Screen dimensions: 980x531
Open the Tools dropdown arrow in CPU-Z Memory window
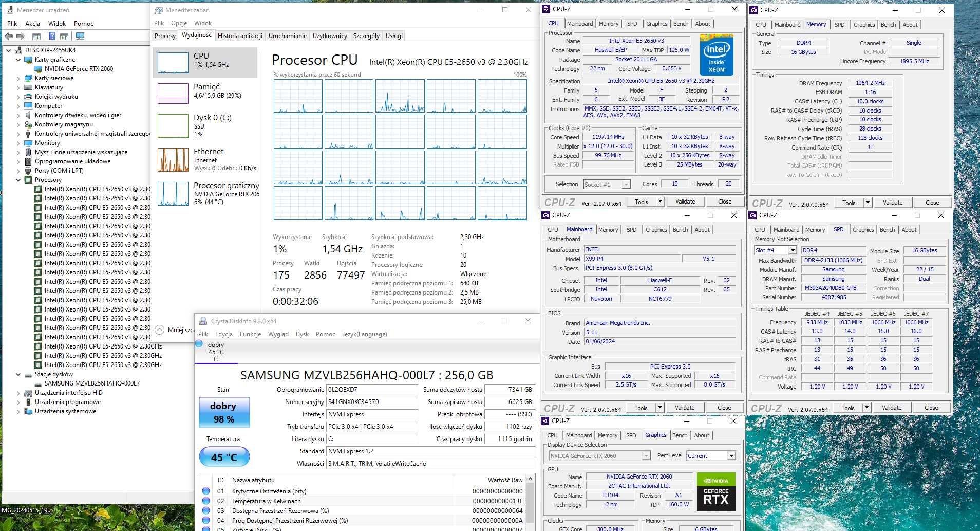click(x=868, y=203)
